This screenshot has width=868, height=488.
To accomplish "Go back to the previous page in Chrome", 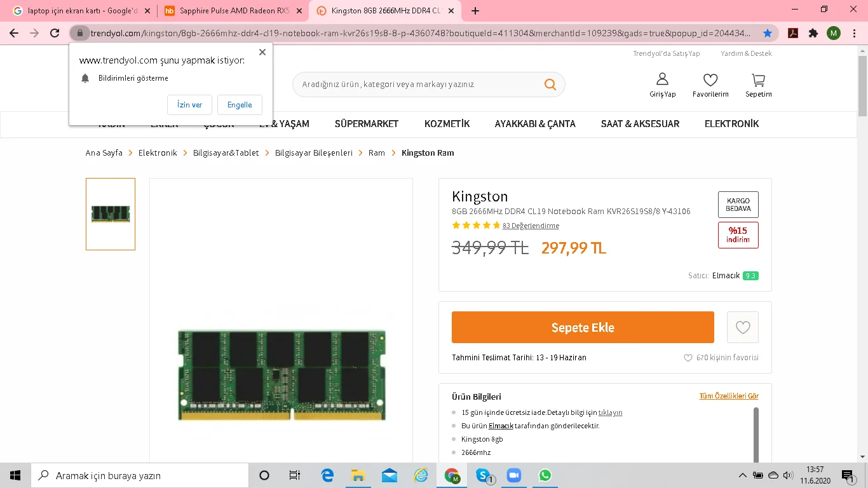I will pyautogui.click(x=14, y=33).
